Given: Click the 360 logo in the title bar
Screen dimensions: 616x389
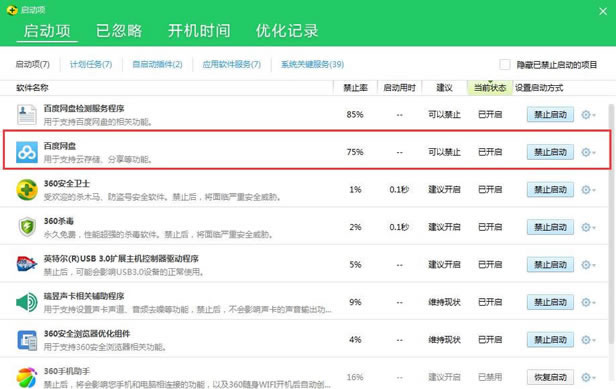Looking at the screenshot, I should pos(12,10).
